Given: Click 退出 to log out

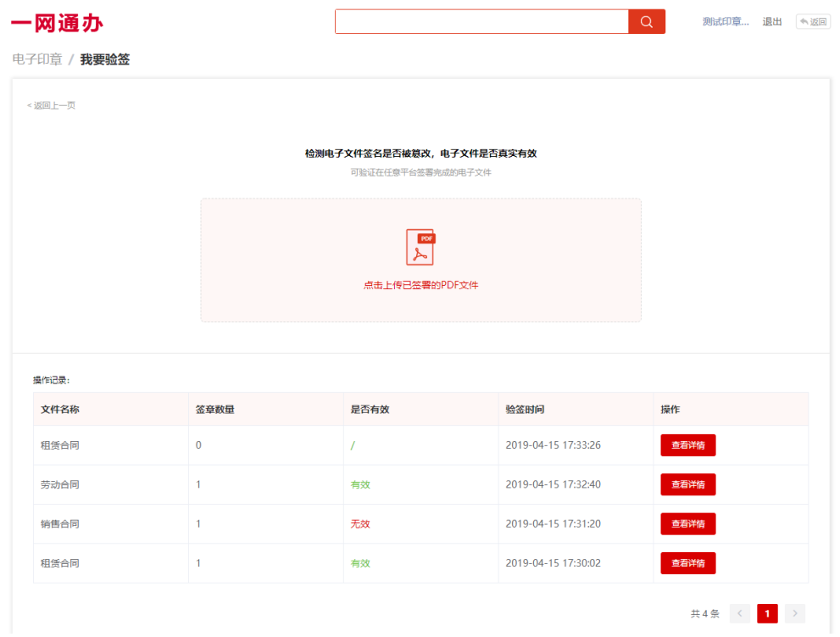Looking at the screenshot, I should tap(772, 22).
